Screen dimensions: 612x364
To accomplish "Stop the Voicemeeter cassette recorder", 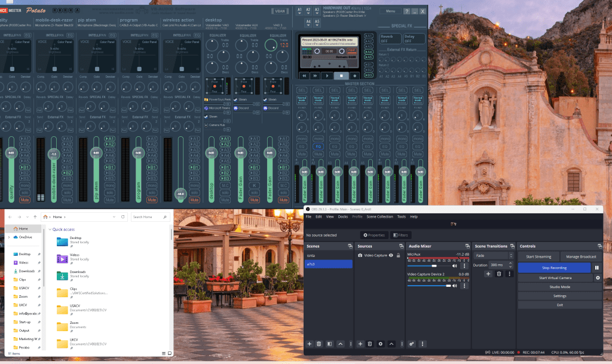I will [341, 76].
